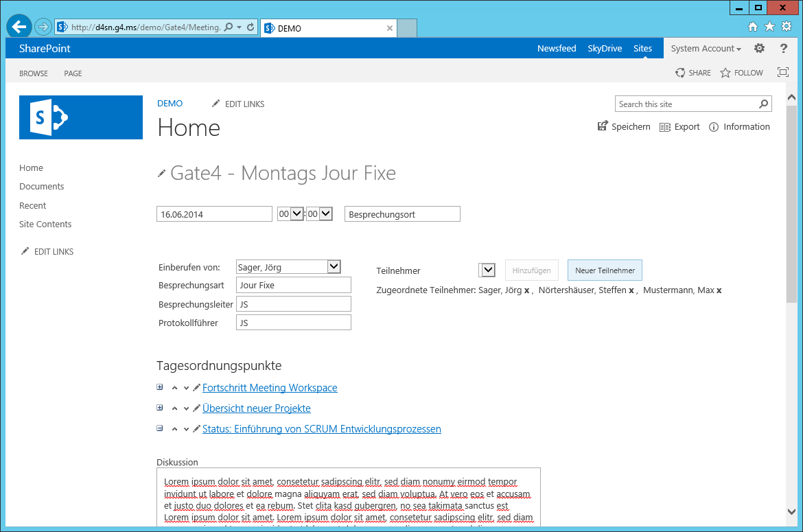Open the Einberufen von dropdown
Image resolution: width=803 pixels, height=532 pixels.
(x=334, y=266)
